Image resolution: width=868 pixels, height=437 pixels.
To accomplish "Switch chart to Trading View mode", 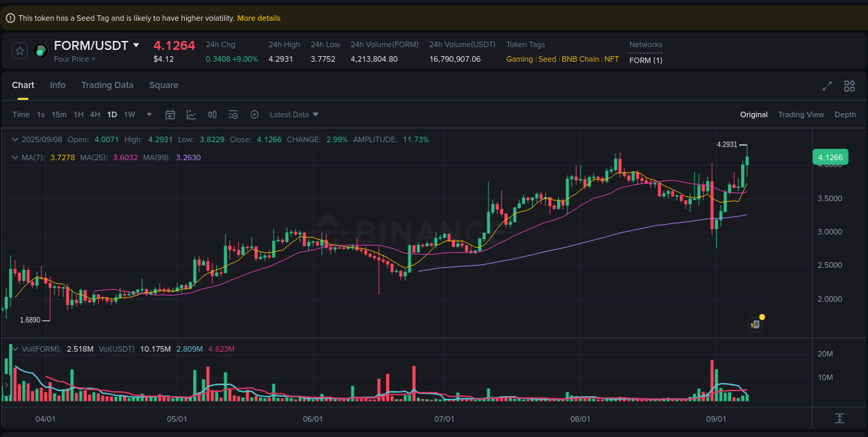I will coord(801,114).
